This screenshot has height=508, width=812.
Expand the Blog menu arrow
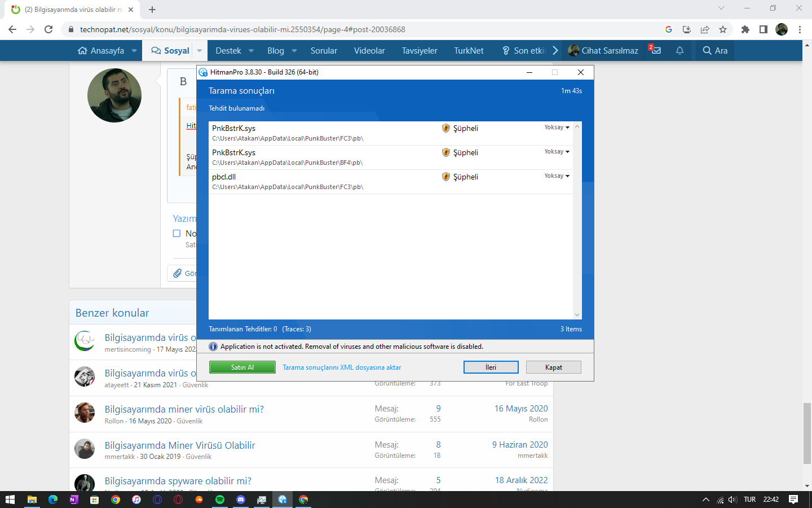click(x=294, y=51)
